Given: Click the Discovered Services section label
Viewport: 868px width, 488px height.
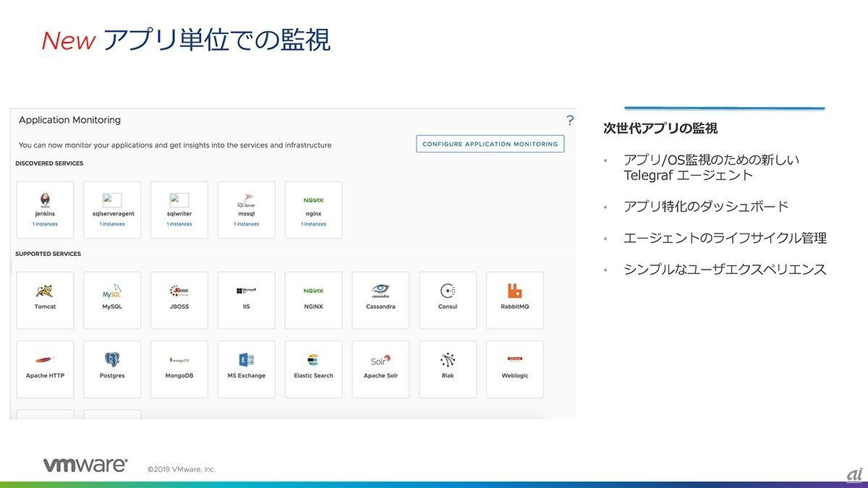Looking at the screenshot, I should pyautogui.click(x=49, y=163).
